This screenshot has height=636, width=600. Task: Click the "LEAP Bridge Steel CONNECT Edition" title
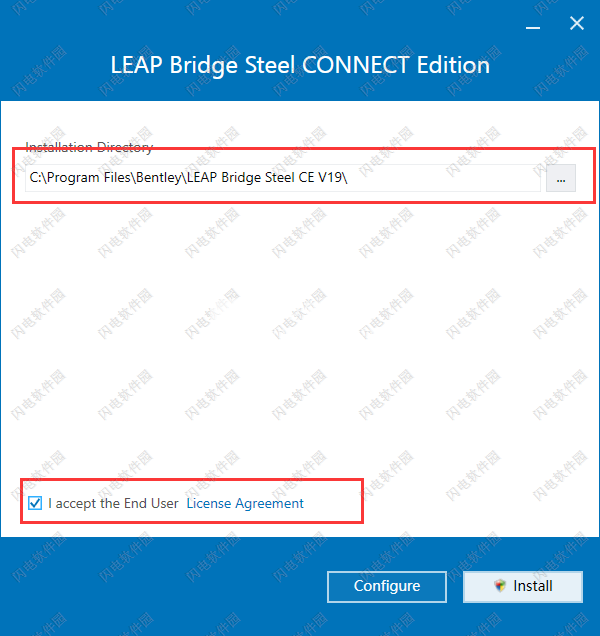click(300, 65)
